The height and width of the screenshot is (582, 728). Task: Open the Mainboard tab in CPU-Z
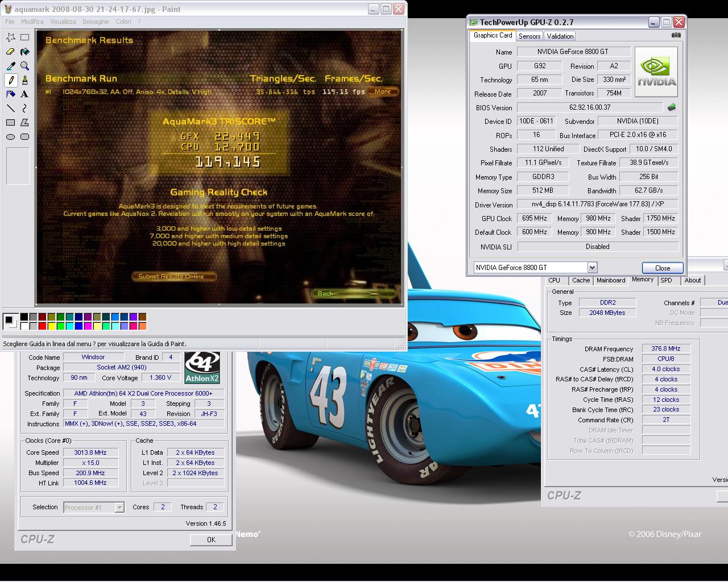[611, 280]
